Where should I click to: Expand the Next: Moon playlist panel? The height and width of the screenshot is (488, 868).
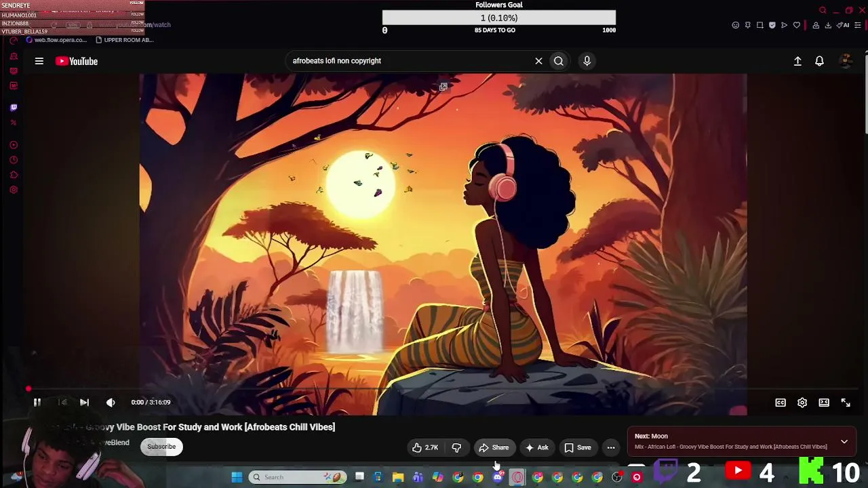(x=844, y=442)
